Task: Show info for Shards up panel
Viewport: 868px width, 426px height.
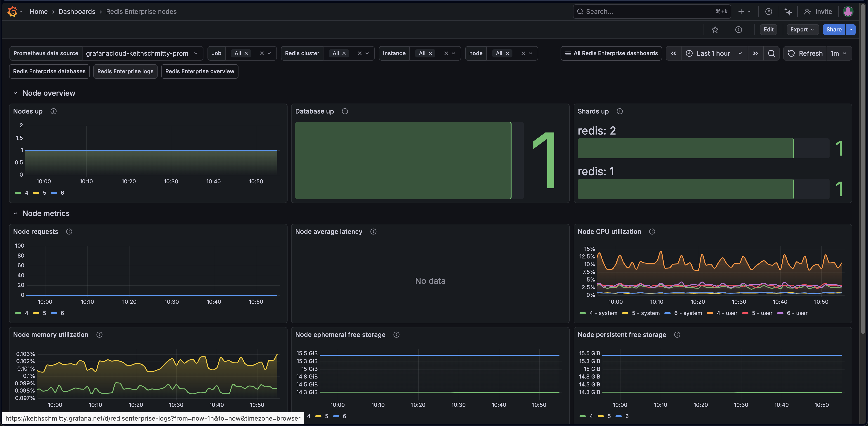Action: tap(620, 111)
